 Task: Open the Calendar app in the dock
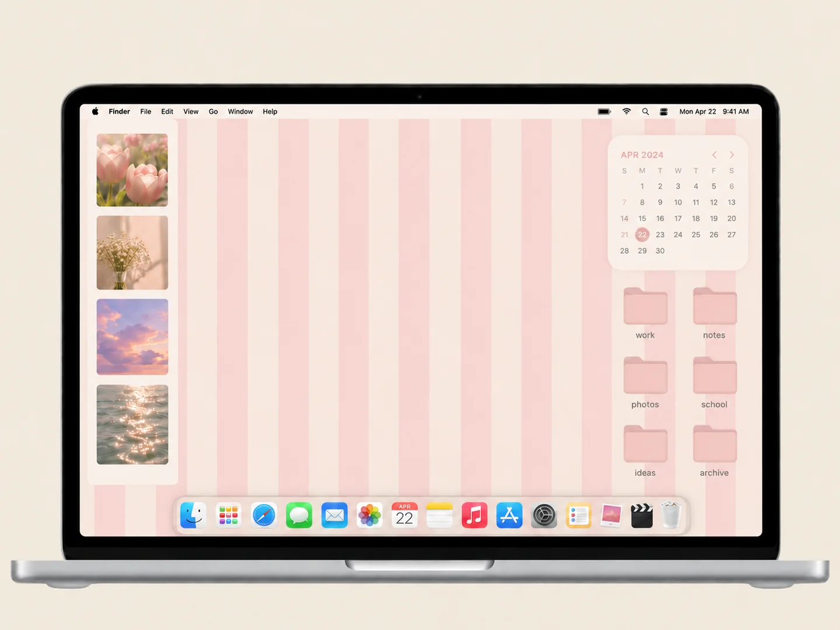pos(404,516)
